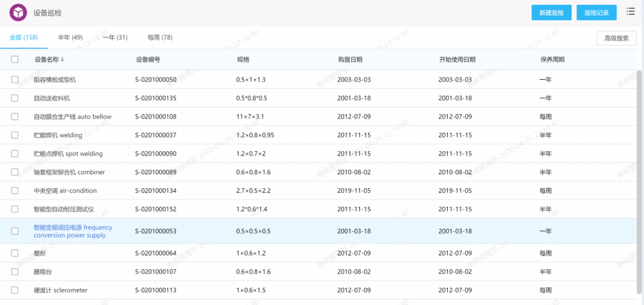Click device number S-0201000135
644x305 pixels.
156,98
